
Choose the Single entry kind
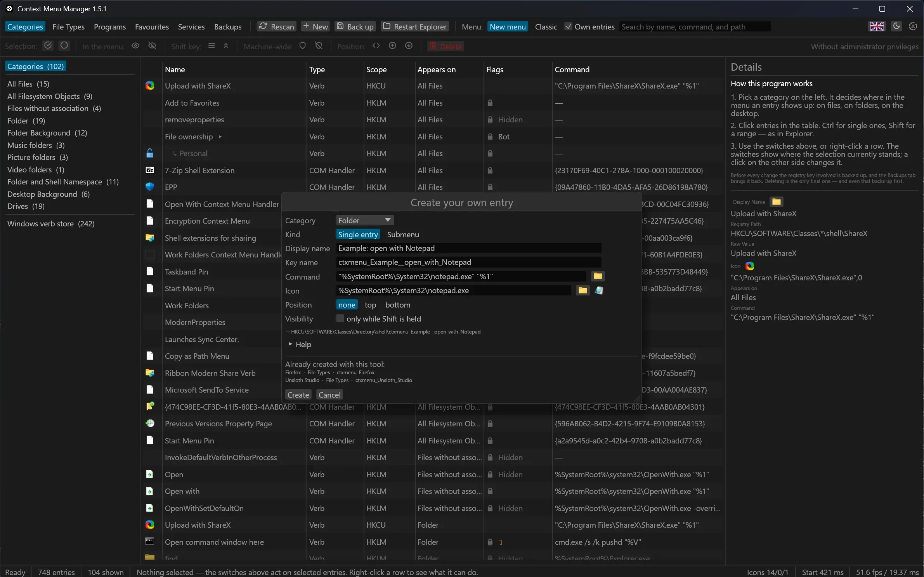[358, 235]
